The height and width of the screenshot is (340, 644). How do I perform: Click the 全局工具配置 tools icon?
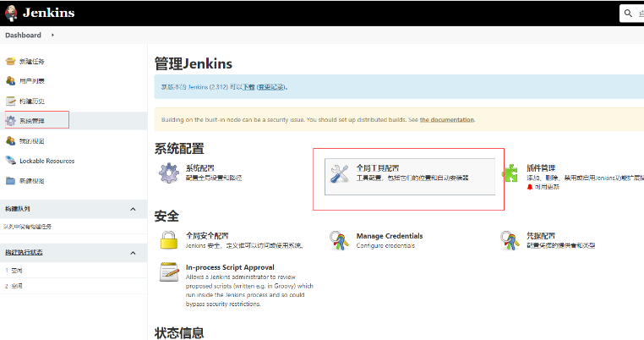tap(339, 174)
